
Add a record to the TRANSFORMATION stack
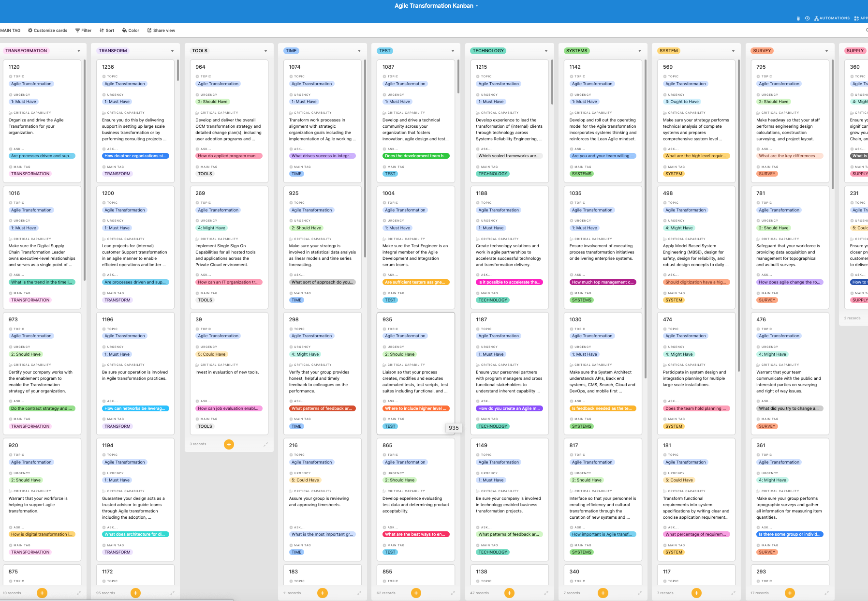[x=43, y=593]
